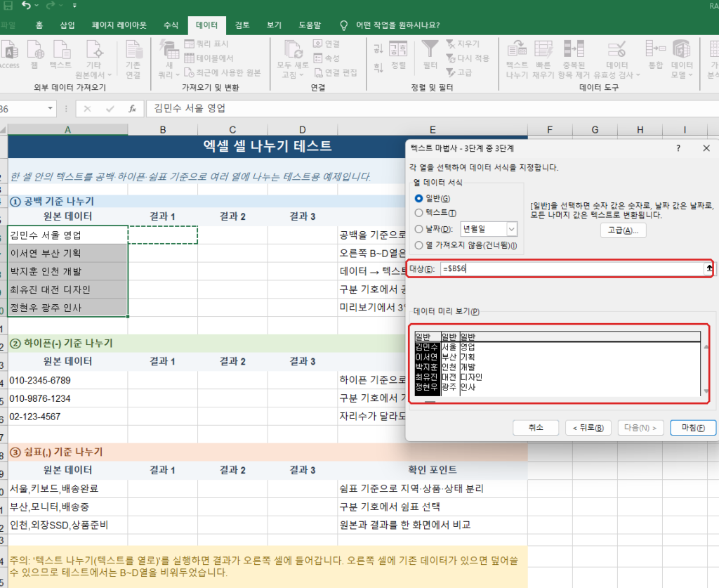This screenshot has height=588, width=719.
Task: Click the collapse dialog range selector icon
Action: click(x=709, y=269)
